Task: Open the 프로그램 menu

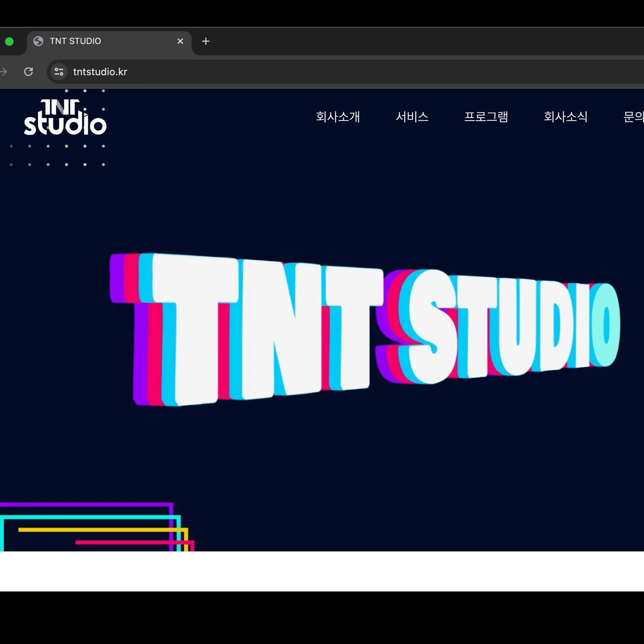Action: point(486,117)
